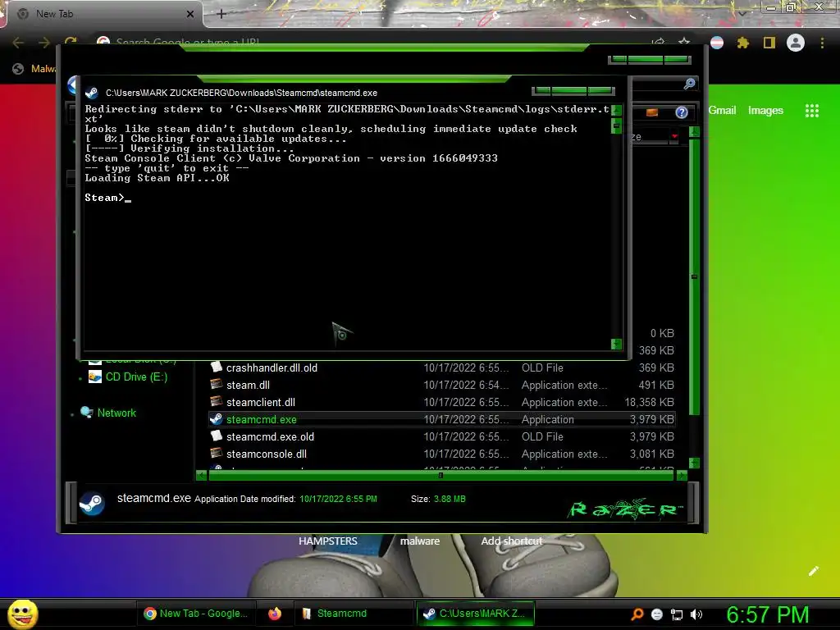Click the steamconsole.dll file icon
The height and width of the screenshot is (630, 840).
coord(217,453)
